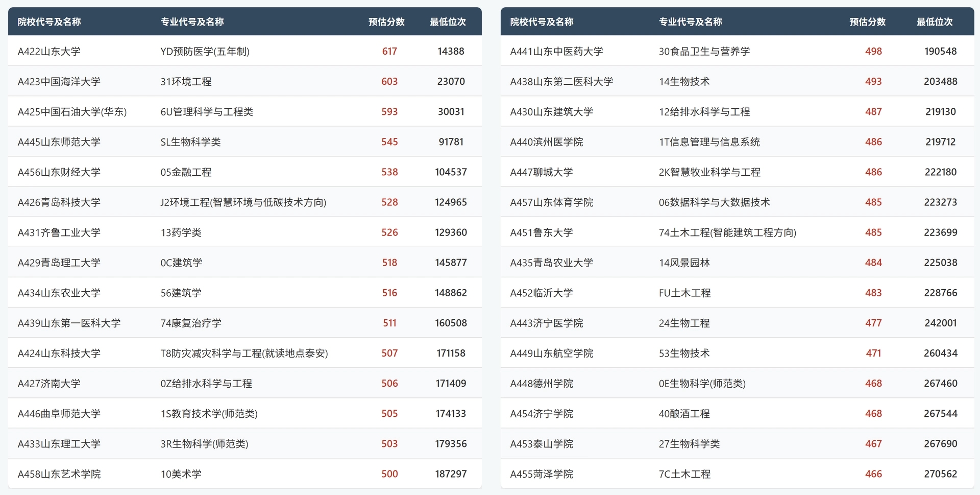The height and width of the screenshot is (495, 980).
Task: Select 1T信息管理与信息系统
Action: (x=709, y=142)
